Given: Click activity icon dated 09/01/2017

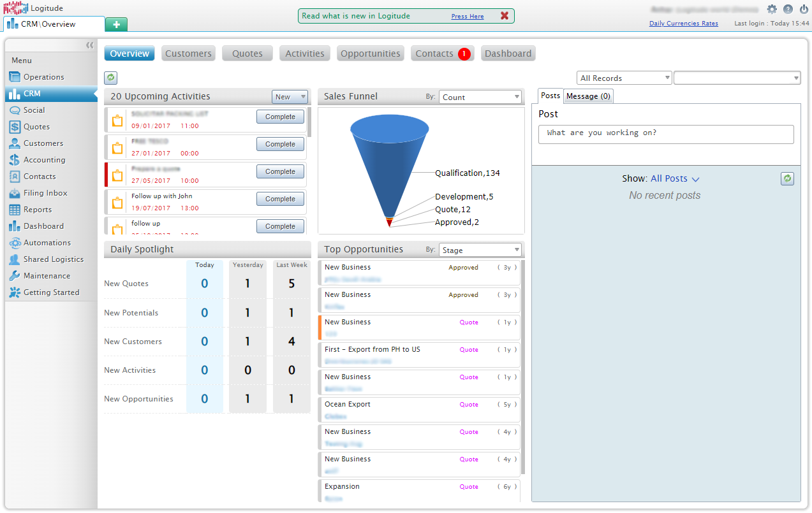Looking at the screenshot, I should coord(117,121).
